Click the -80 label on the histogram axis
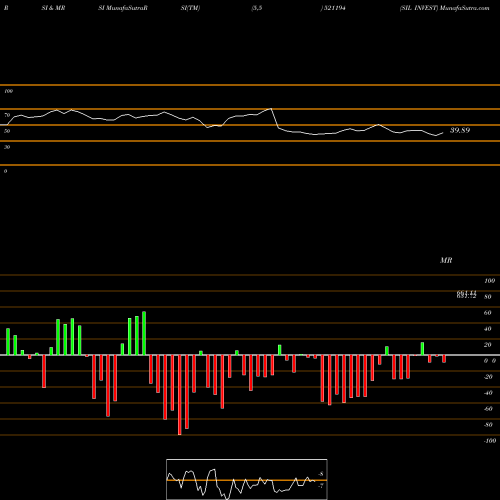The width and height of the screenshot is (500, 500). point(488,425)
